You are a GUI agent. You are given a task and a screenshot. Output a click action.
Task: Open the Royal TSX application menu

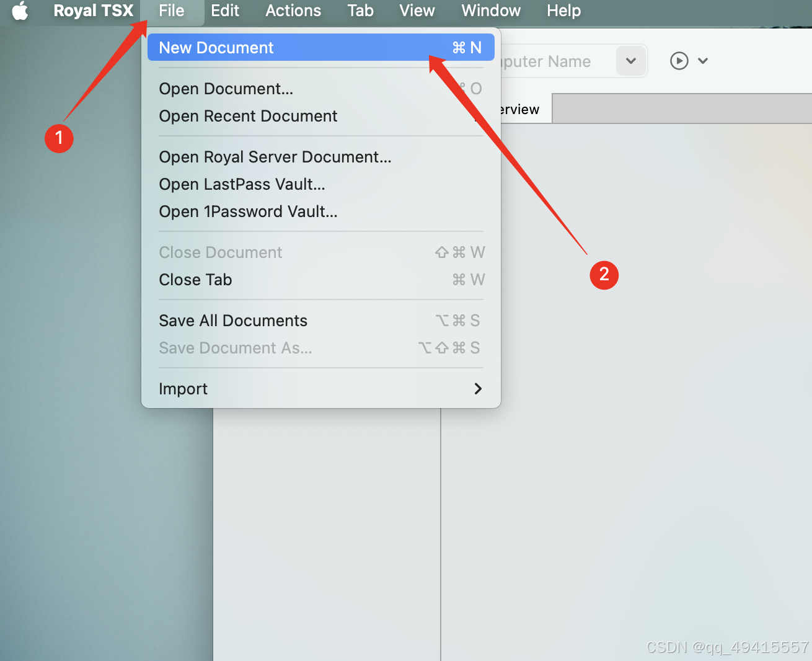(94, 11)
